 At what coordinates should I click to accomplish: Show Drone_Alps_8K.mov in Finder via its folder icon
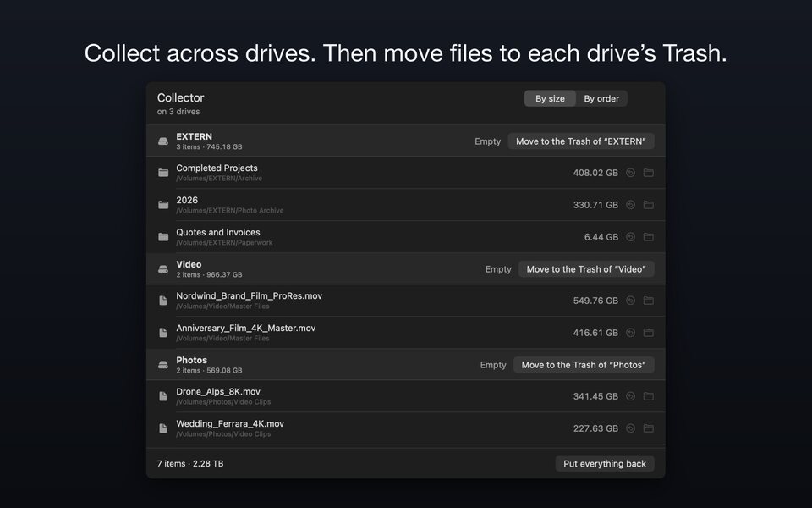[649, 396]
